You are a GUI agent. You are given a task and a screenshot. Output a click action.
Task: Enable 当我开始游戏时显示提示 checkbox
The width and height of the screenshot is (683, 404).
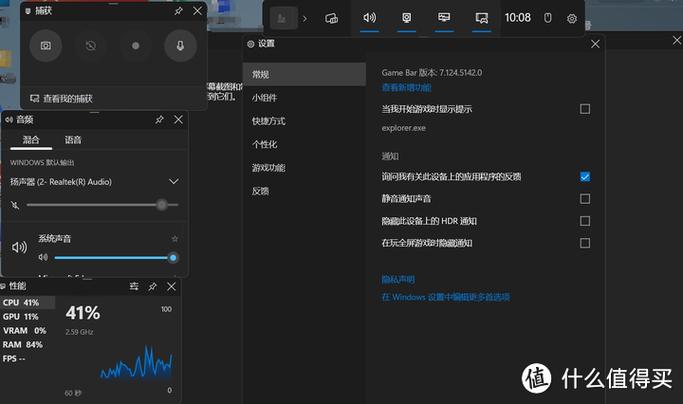(x=585, y=109)
